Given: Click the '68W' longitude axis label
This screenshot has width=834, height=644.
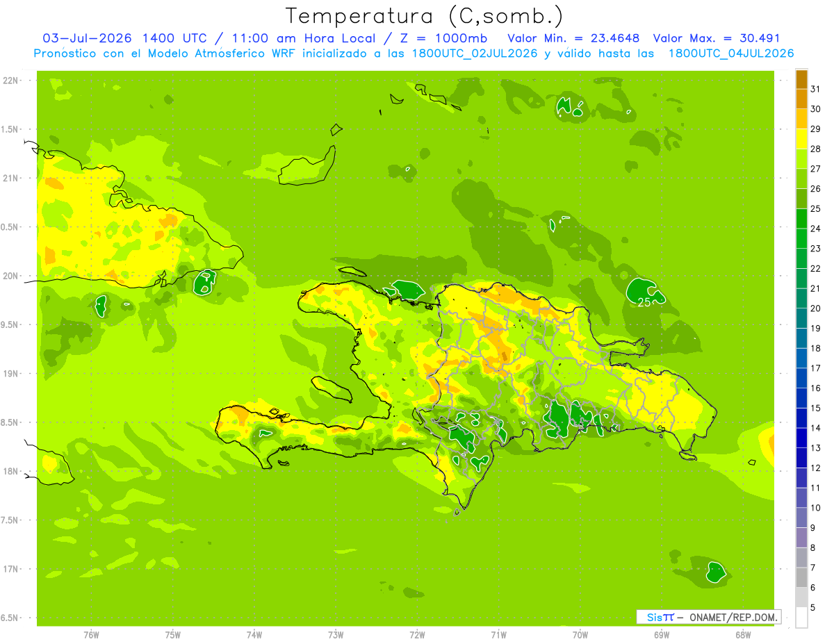Looking at the screenshot, I should click(x=743, y=635).
